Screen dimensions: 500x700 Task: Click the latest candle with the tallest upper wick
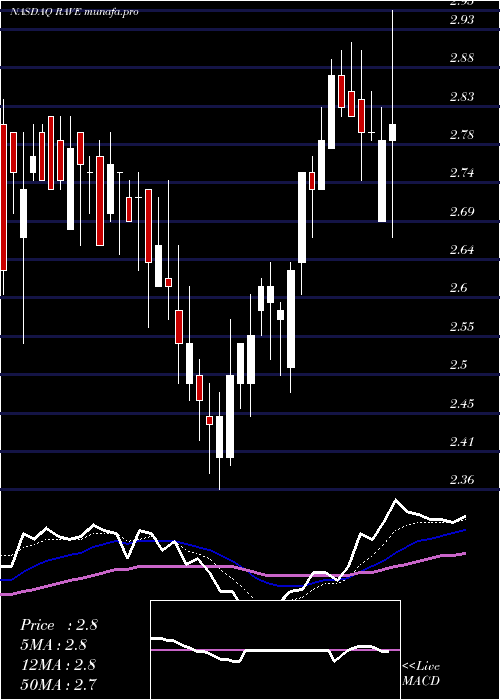tap(392, 133)
